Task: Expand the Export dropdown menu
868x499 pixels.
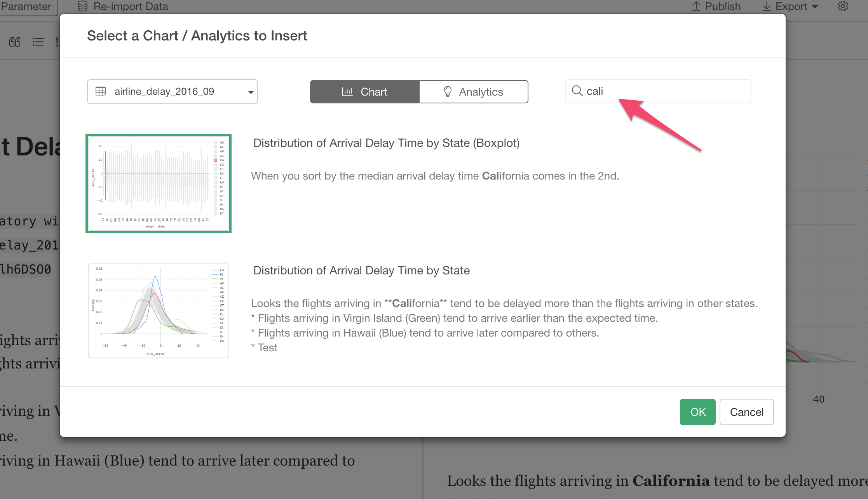Action: [791, 7]
